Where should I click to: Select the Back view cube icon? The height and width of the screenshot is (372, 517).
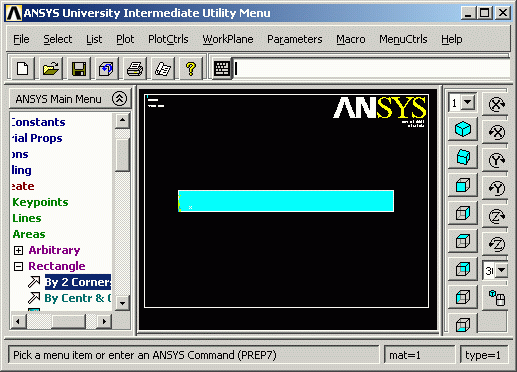pyautogui.click(x=463, y=269)
